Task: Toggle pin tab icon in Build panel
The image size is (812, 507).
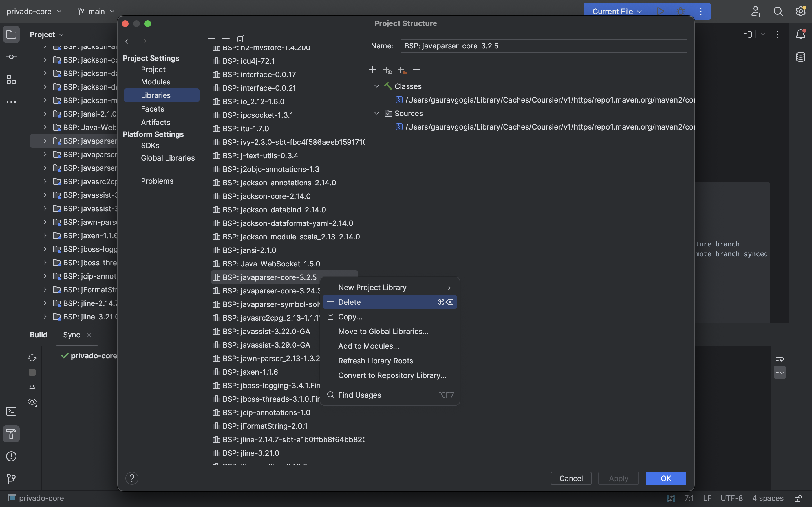Action: pos(32,387)
